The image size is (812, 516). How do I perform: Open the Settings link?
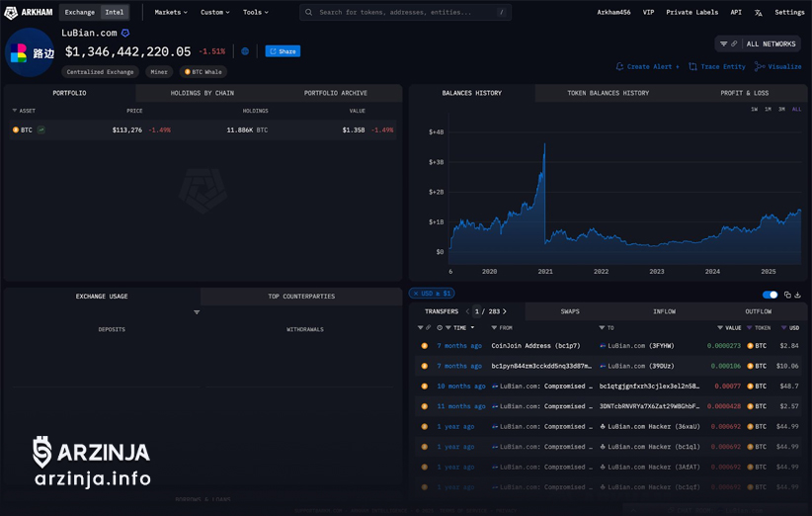click(789, 13)
